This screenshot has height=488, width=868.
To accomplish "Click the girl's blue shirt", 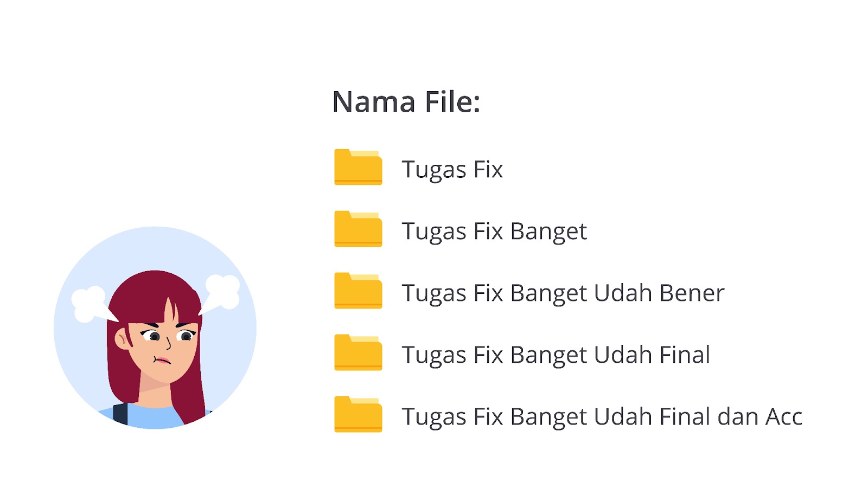I will tap(157, 418).
